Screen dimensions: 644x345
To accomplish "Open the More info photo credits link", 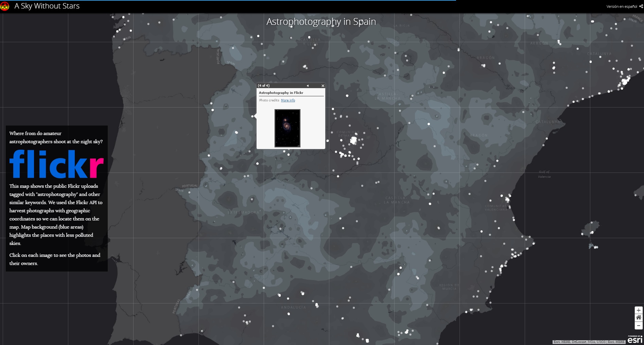I will 288,100.
